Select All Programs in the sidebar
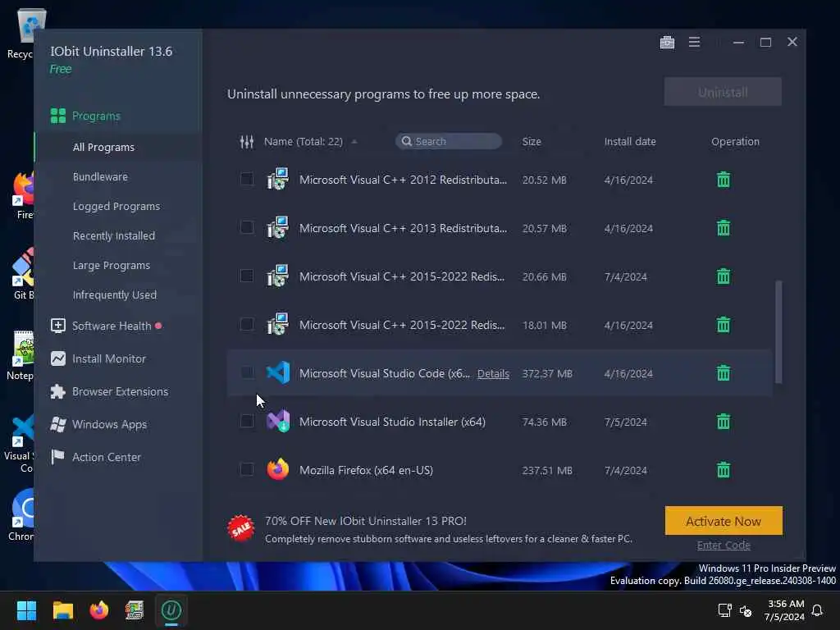840x630 pixels. coord(103,148)
